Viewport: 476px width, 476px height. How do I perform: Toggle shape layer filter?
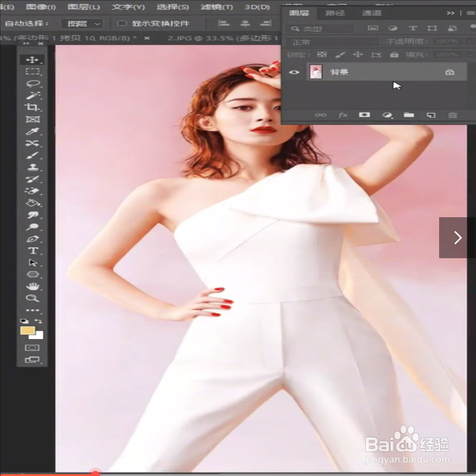(x=432, y=28)
